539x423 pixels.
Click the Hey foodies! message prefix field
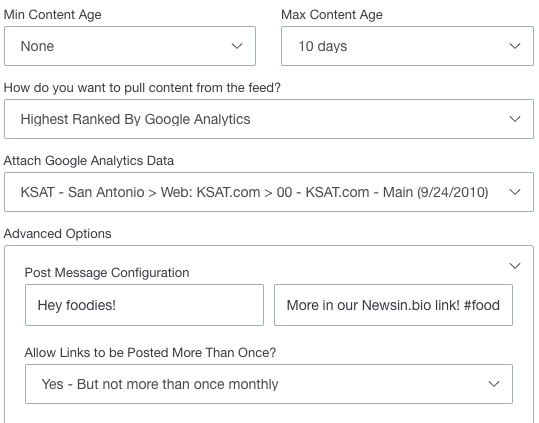[x=144, y=305]
